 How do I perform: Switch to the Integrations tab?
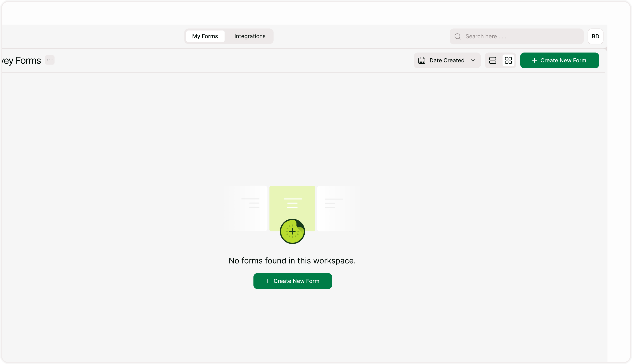pos(250,36)
